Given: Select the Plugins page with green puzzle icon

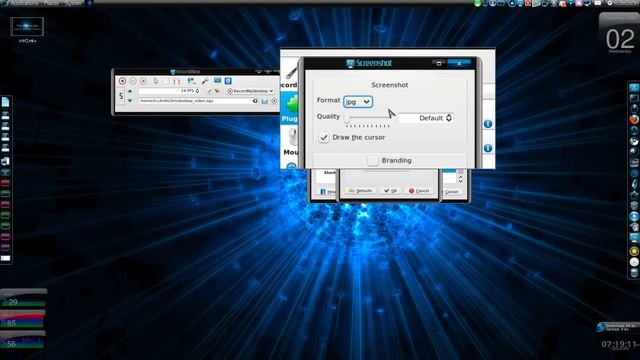Looking at the screenshot, I should (x=290, y=108).
